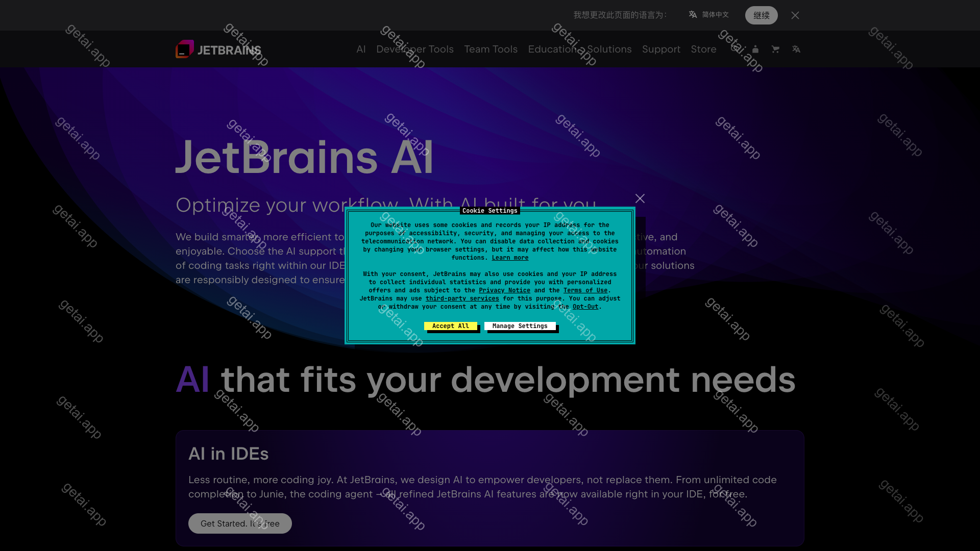The height and width of the screenshot is (551, 980).
Task: Open the third-party services link
Action: click(462, 298)
